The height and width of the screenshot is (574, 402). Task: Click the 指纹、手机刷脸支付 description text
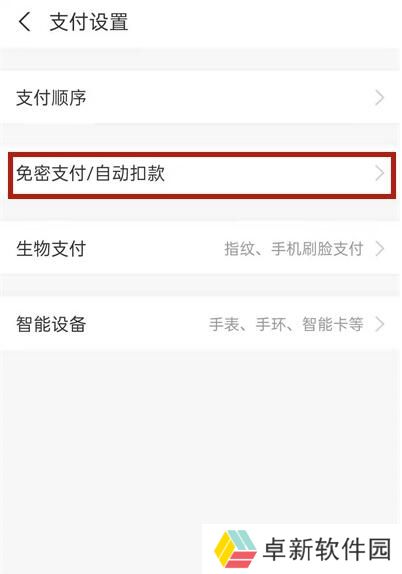pyautogui.click(x=294, y=249)
